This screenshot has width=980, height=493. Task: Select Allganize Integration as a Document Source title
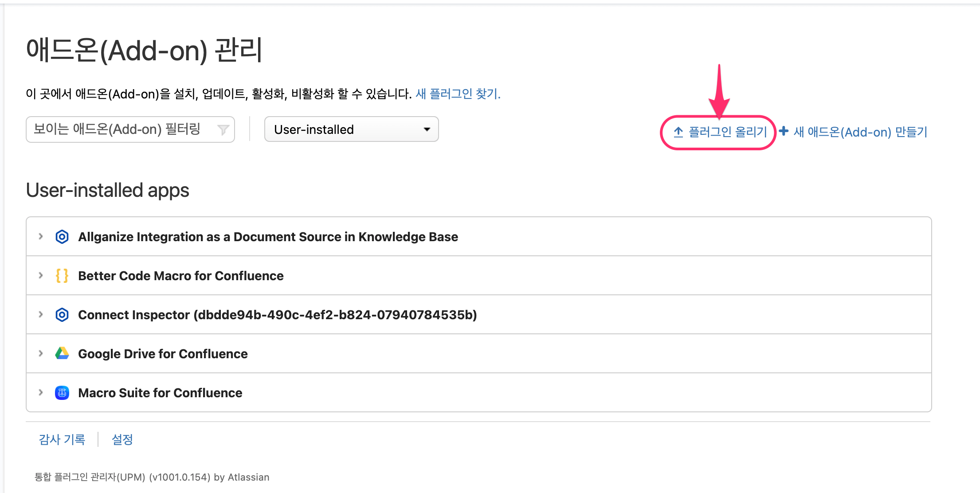click(268, 237)
